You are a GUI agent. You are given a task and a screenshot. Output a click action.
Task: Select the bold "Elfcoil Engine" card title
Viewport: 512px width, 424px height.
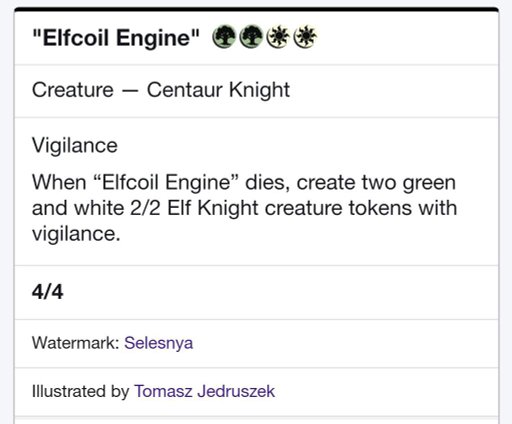(116, 37)
